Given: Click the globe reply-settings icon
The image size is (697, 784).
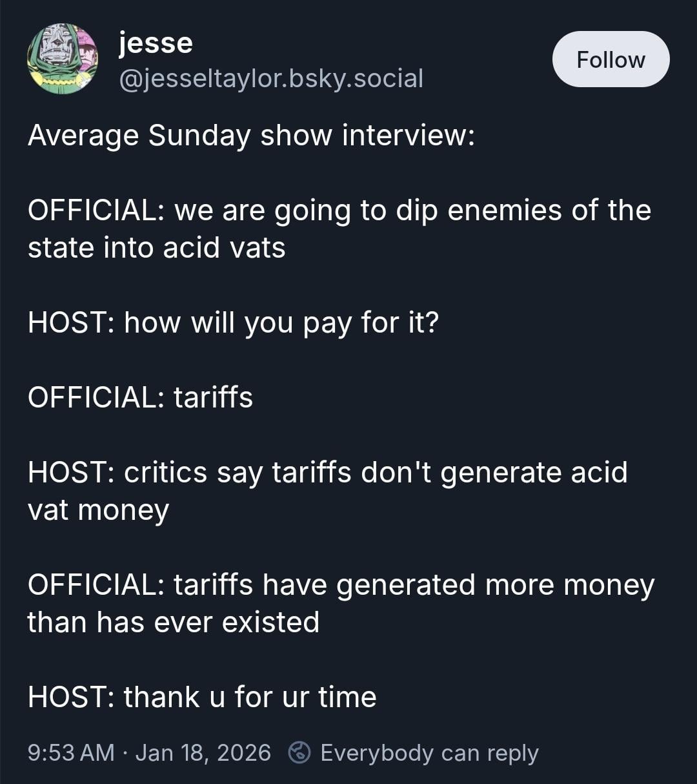Looking at the screenshot, I should 299,753.
